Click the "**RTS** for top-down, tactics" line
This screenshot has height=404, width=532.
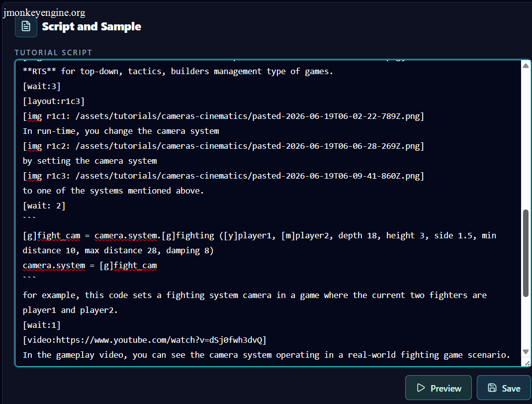point(178,71)
